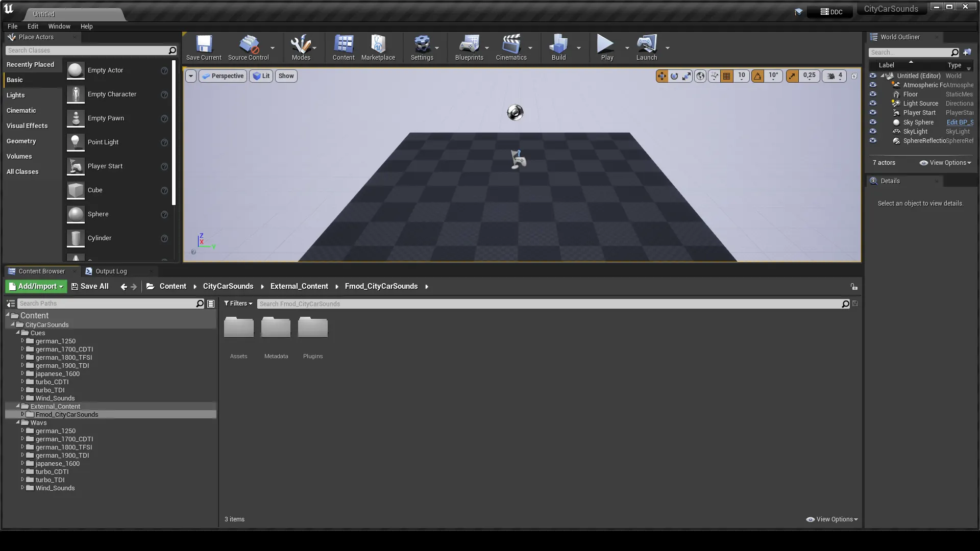Click the Add/Import button
The width and height of the screenshot is (980, 551).
36,286
